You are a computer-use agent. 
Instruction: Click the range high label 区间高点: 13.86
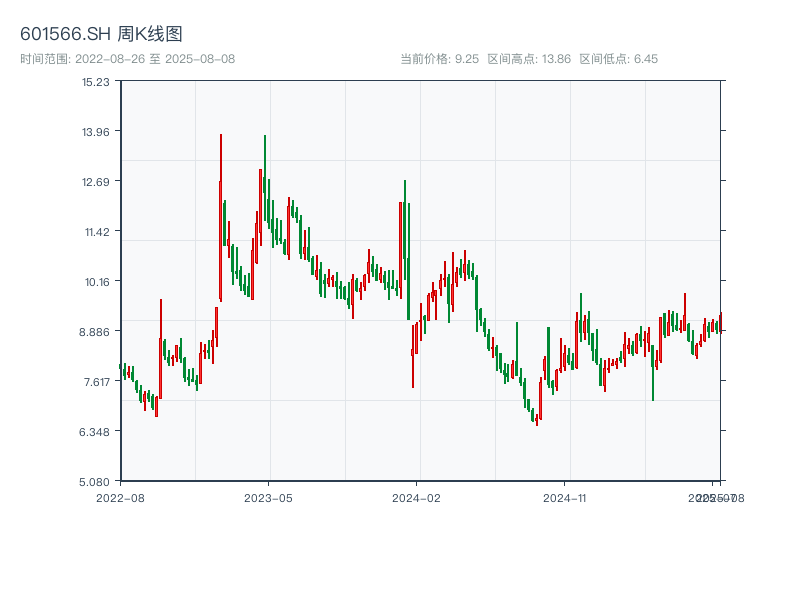click(x=529, y=59)
